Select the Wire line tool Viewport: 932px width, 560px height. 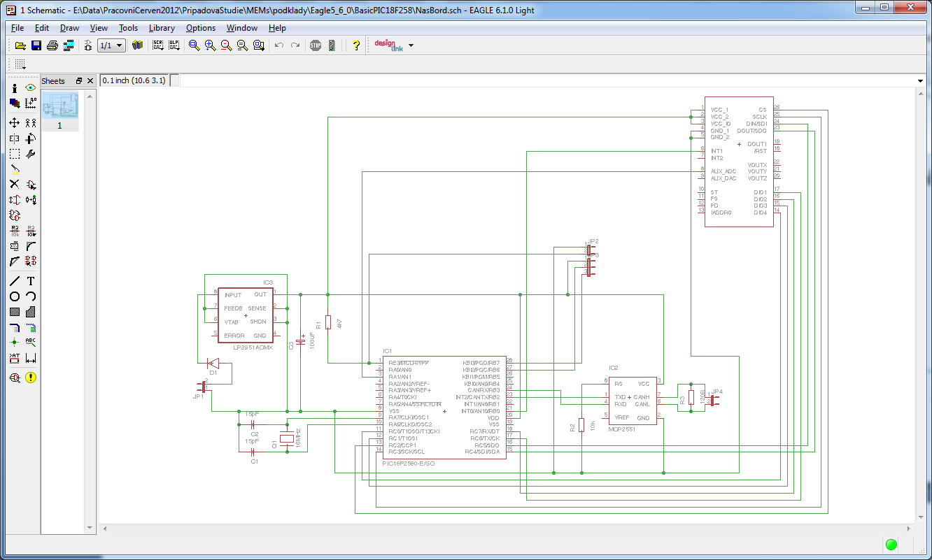[x=15, y=281]
